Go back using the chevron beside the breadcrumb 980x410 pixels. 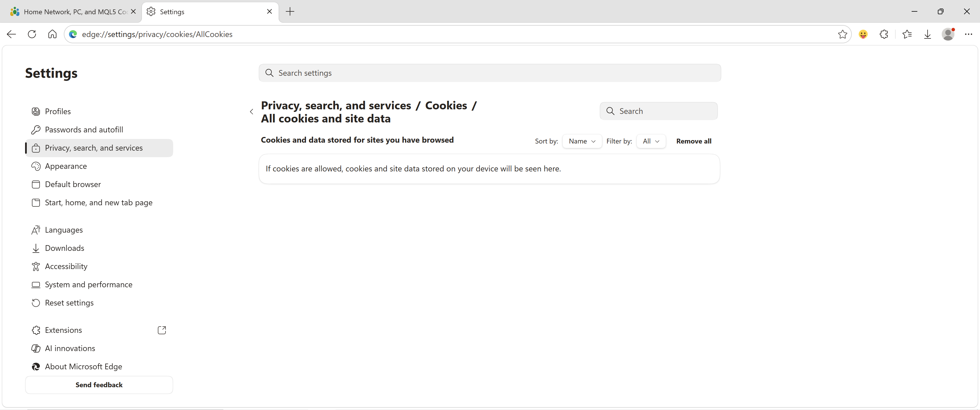252,111
